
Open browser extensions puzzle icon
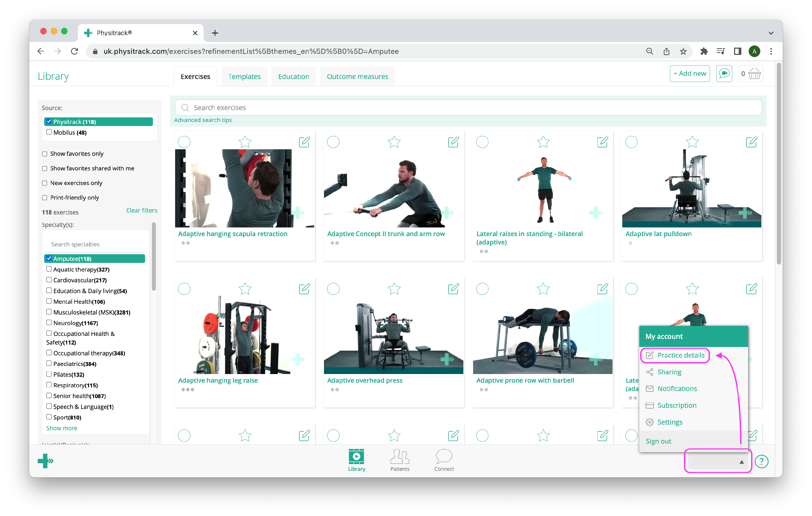704,51
